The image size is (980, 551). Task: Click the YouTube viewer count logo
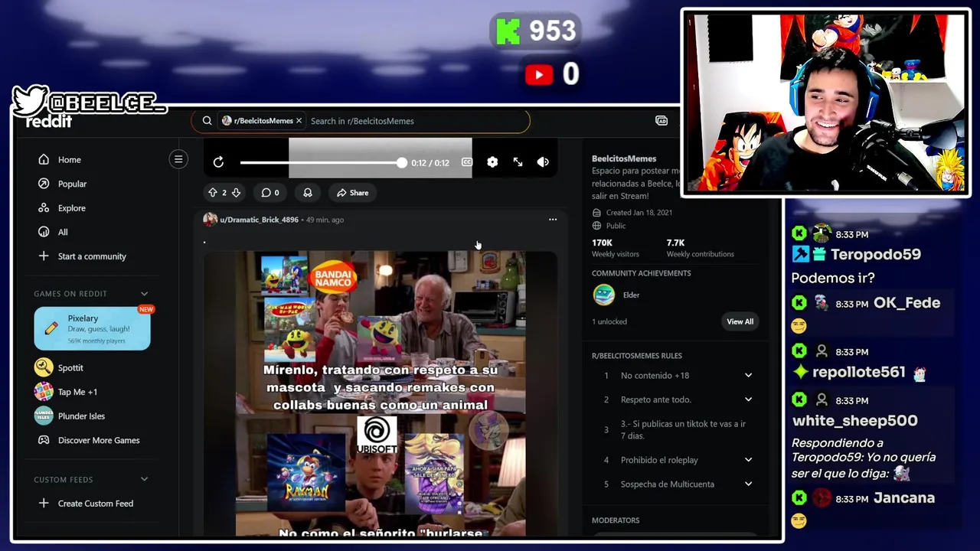click(539, 74)
